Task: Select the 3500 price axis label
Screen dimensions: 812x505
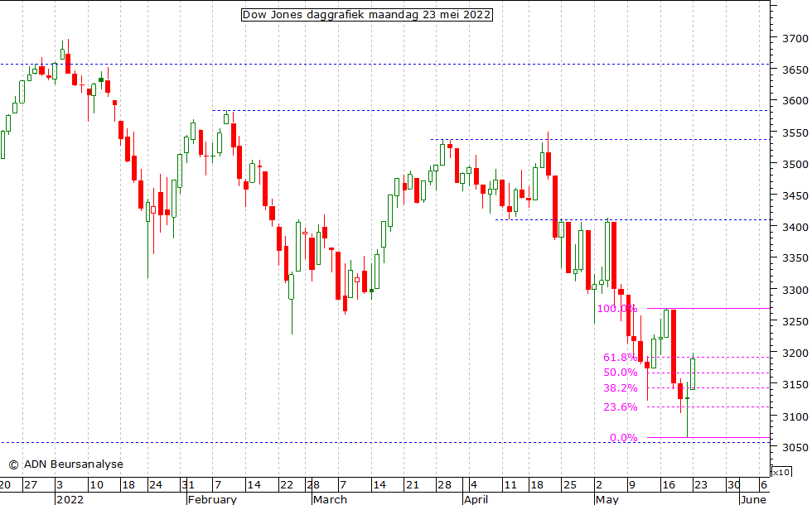Action: coord(795,165)
